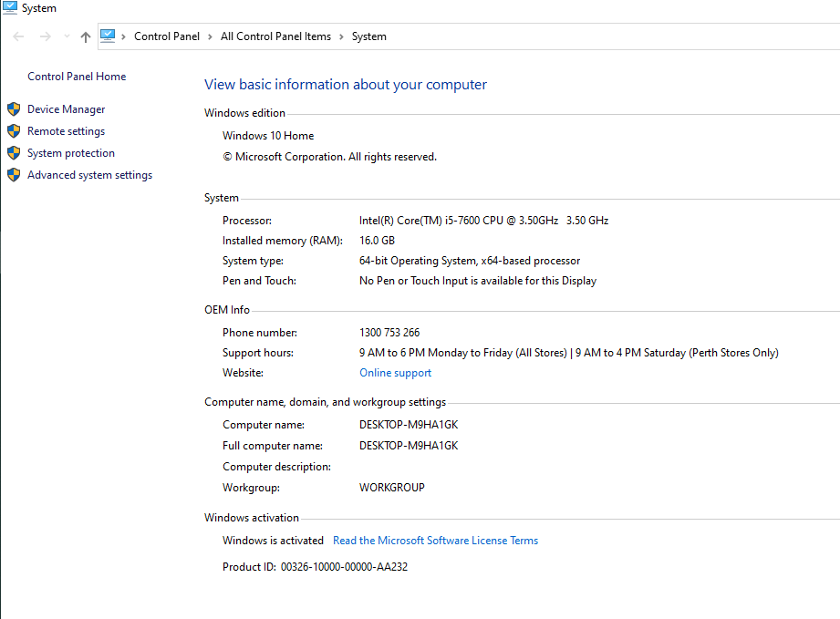This screenshot has width=840, height=619.
Task: Click the Forward navigation arrow
Action: click(46, 36)
